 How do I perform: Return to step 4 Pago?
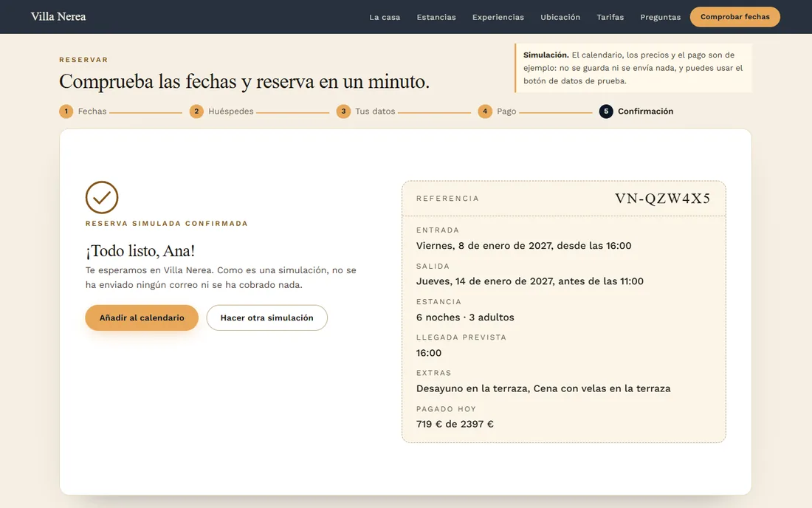coord(497,111)
